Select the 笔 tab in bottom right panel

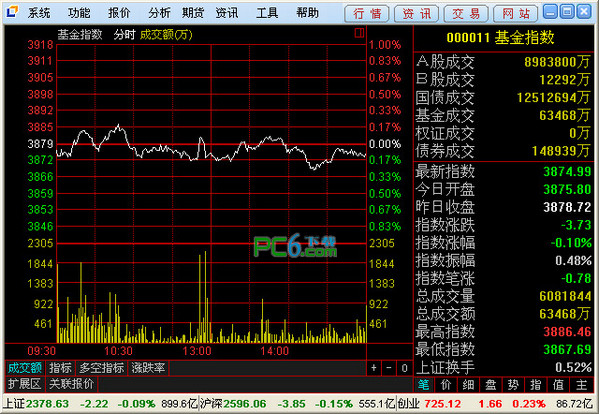424,385
